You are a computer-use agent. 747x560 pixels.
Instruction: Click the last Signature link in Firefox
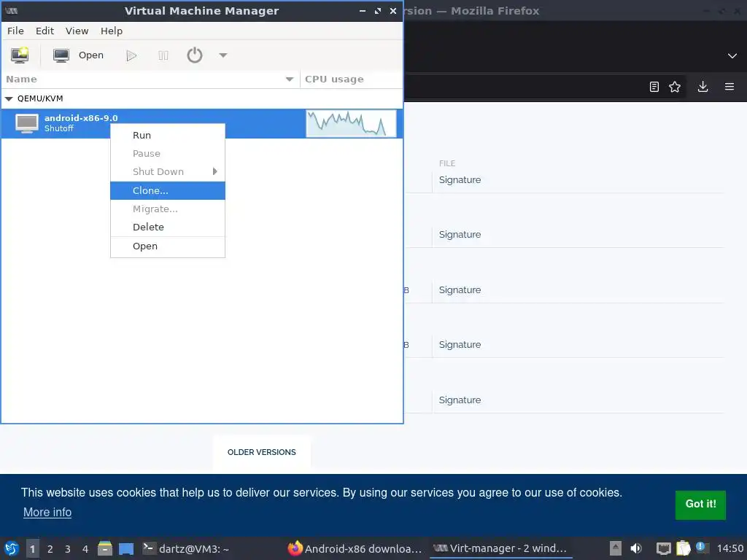click(x=460, y=400)
